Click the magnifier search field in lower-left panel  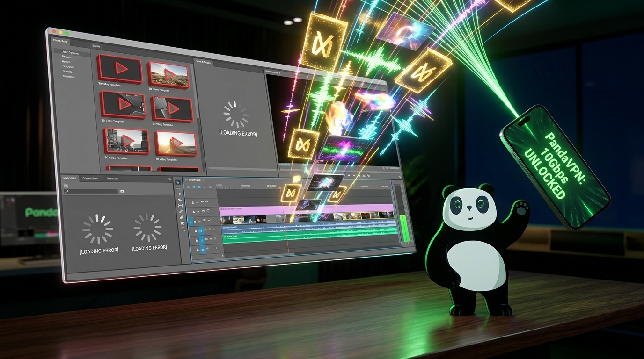(x=91, y=191)
